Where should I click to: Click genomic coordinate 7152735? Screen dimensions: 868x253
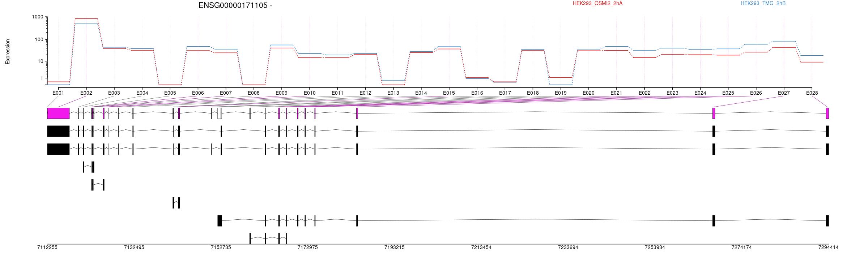[x=221, y=248]
